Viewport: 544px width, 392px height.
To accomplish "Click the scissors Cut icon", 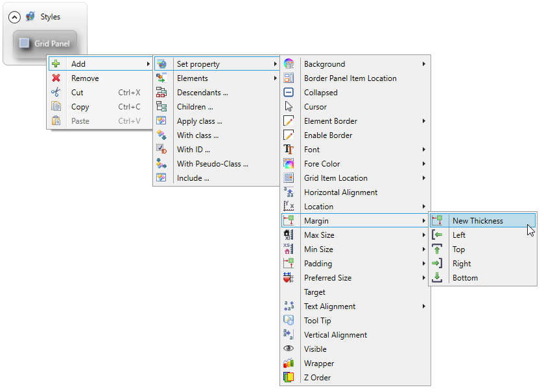I will (x=56, y=93).
